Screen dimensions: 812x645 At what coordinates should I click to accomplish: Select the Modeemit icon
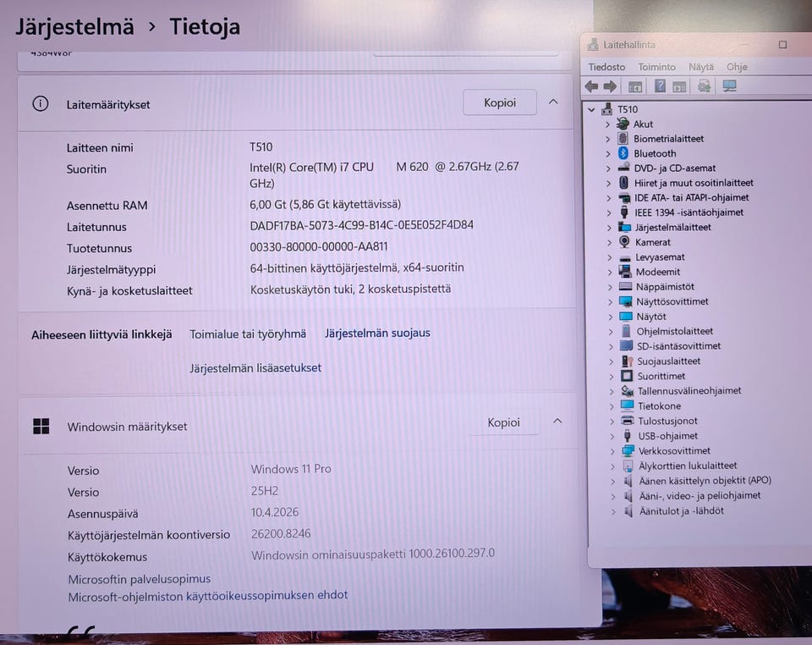[x=625, y=272]
